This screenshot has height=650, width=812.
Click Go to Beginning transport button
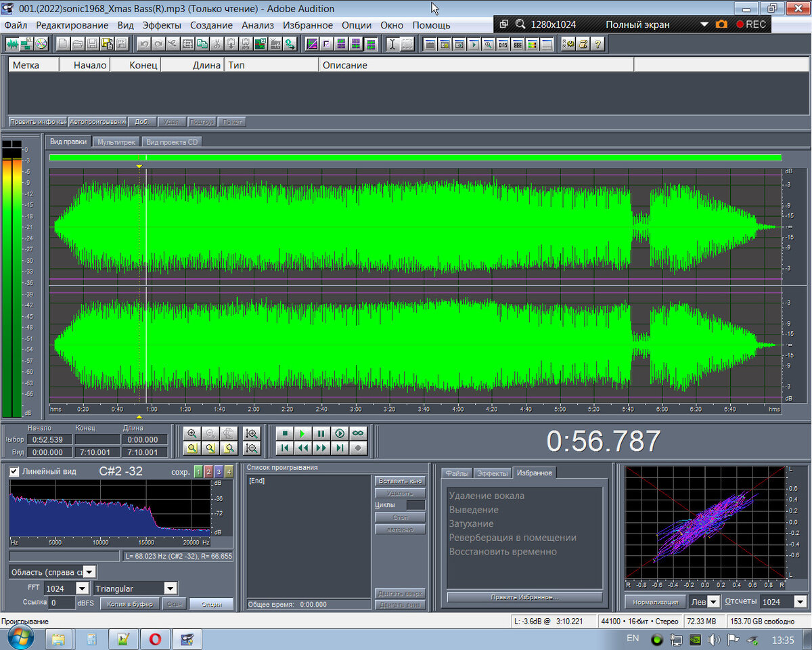tap(285, 448)
